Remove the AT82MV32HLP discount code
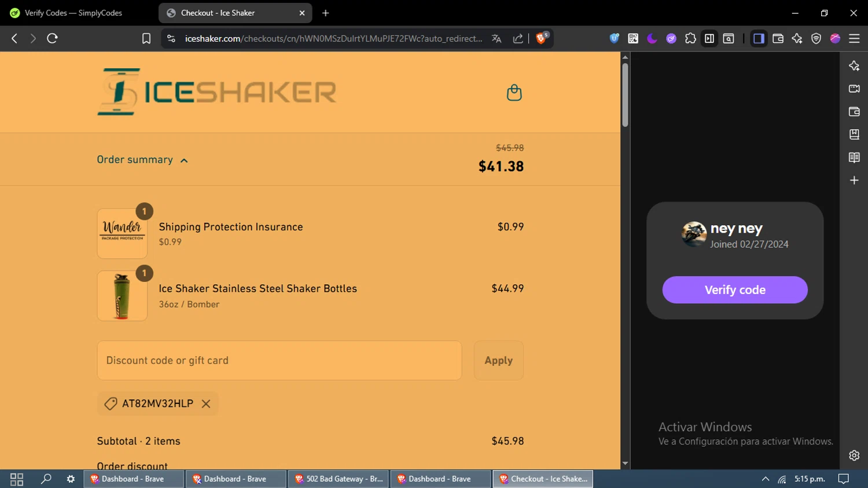 pyautogui.click(x=206, y=403)
